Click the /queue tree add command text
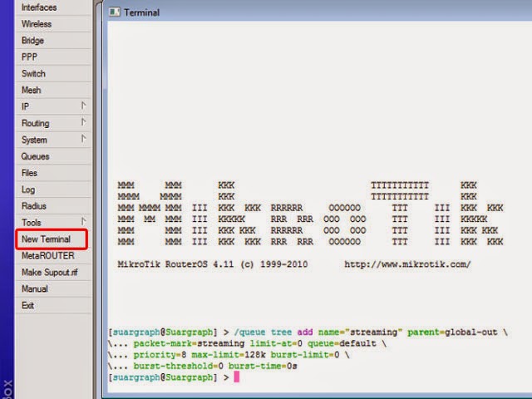The width and height of the screenshot is (532, 399). 273,332
